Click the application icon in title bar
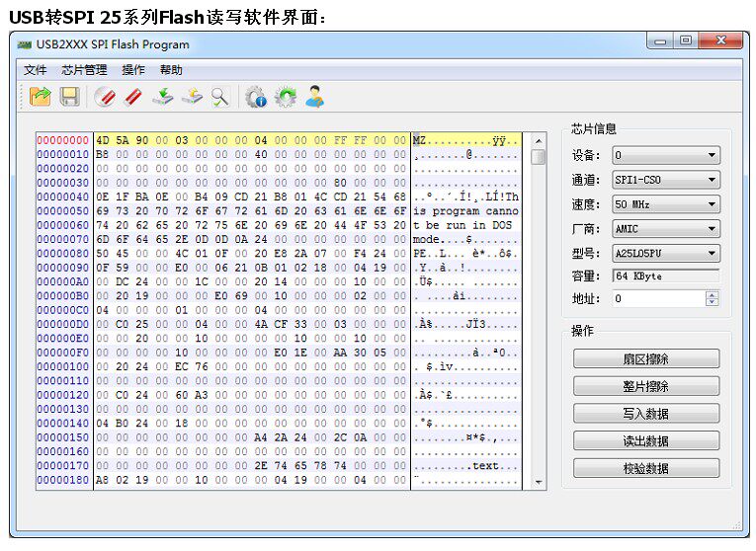This screenshot has width=756, height=551. point(24,44)
